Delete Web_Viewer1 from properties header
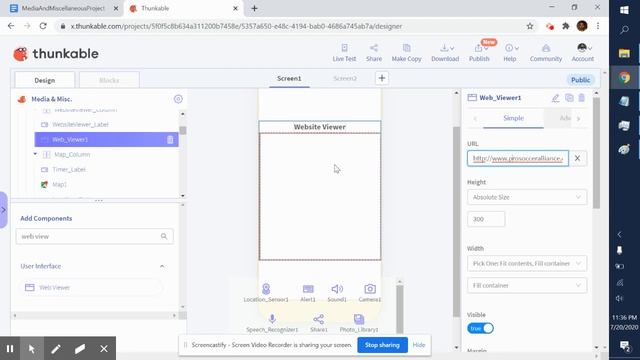640x360 pixels. [582, 98]
